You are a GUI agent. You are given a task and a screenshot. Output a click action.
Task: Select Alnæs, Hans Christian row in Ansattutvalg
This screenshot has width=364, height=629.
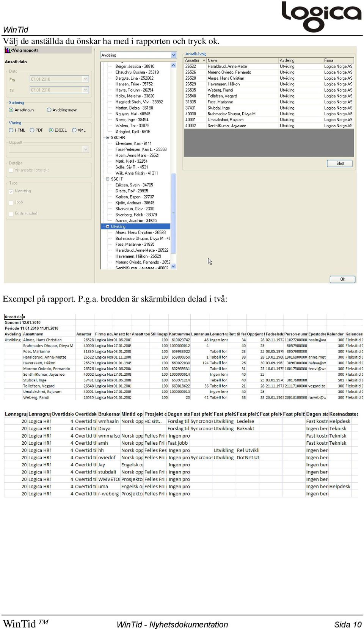click(x=269, y=78)
